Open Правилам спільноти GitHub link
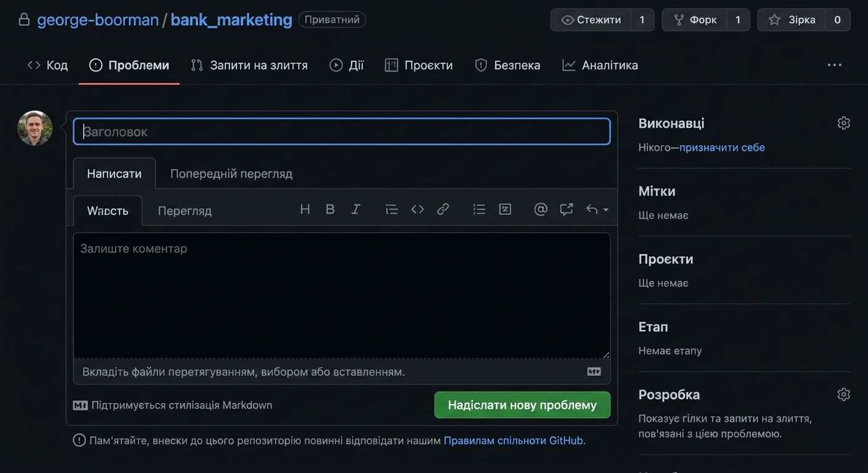 (514, 440)
